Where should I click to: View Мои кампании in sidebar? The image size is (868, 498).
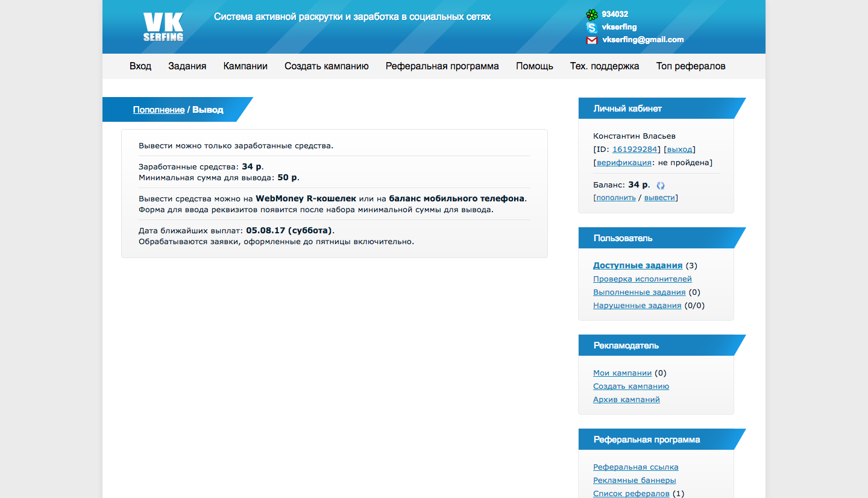(x=622, y=373)
